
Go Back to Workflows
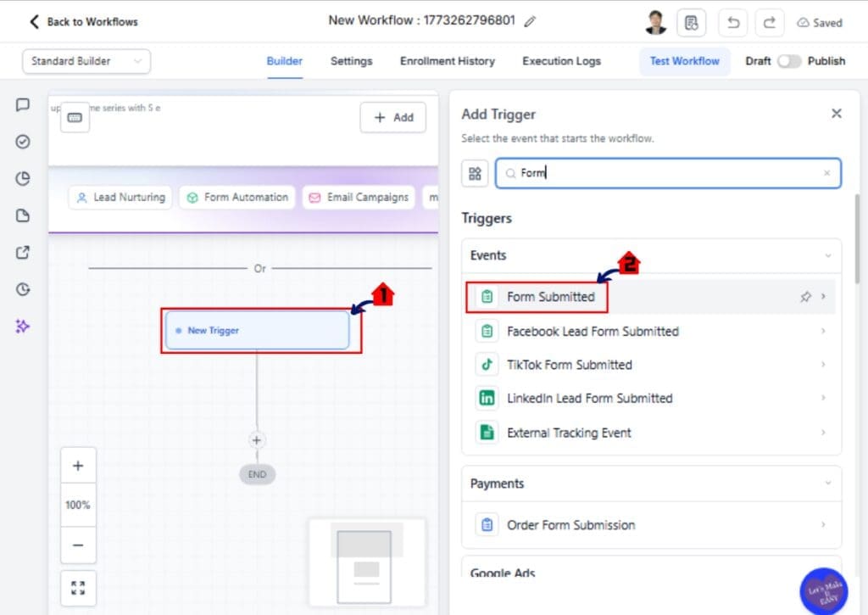pyautogui.click(x=81, y=22)
